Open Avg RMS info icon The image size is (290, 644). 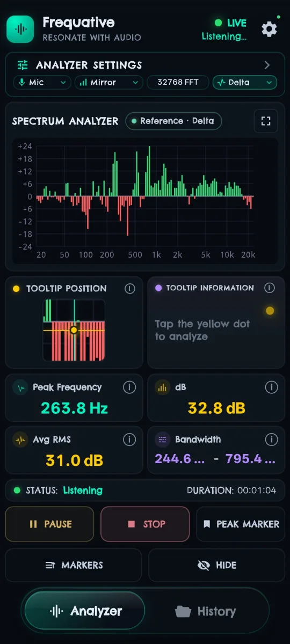click(129, 440)
